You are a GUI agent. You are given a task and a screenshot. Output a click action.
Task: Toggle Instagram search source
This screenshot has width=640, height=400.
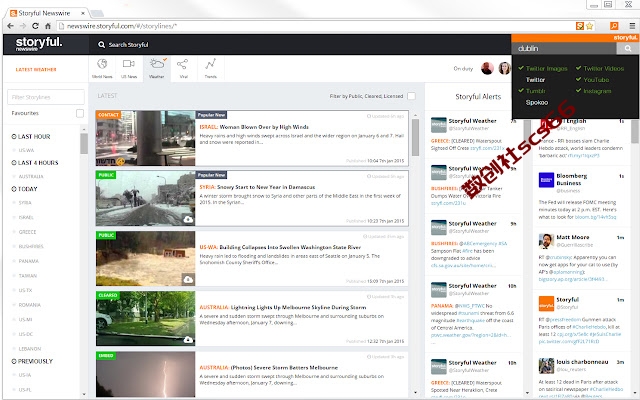pyautogui.click(x=593, y=91)
